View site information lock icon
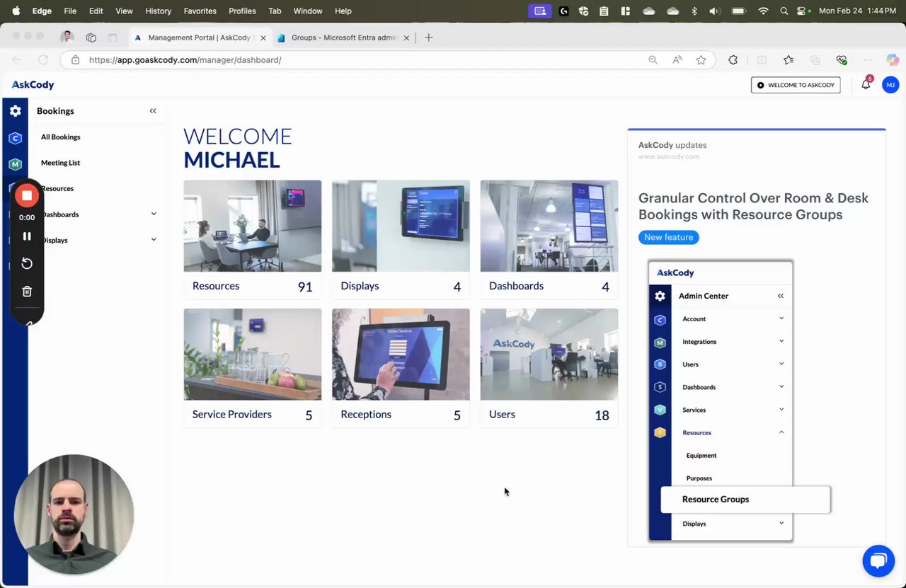 tap(75, 60)
